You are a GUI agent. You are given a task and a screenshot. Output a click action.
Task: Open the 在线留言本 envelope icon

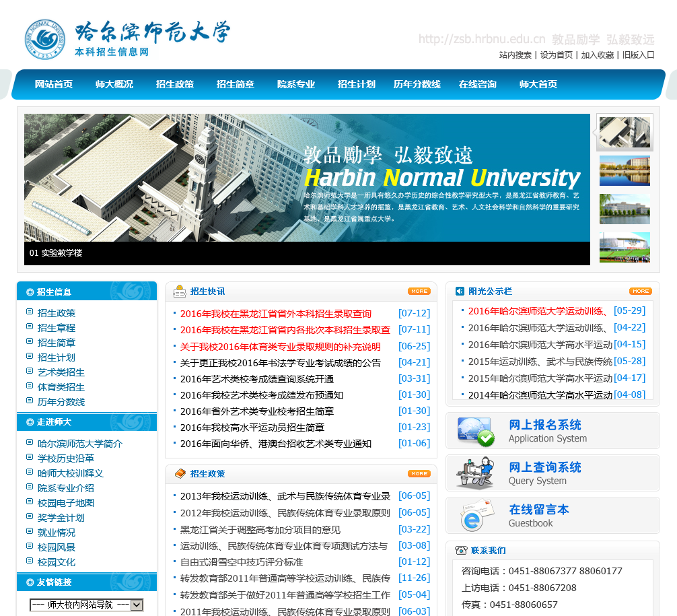[x=476, y=515]
